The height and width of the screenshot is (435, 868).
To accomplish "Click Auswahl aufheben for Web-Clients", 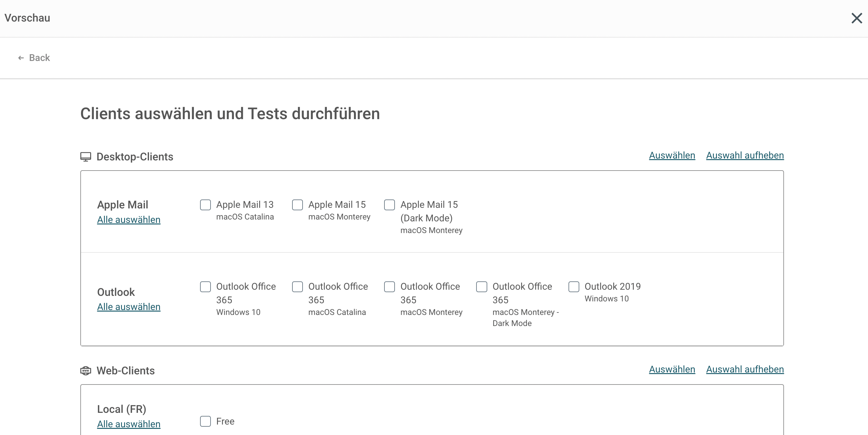I will (745, 369).
